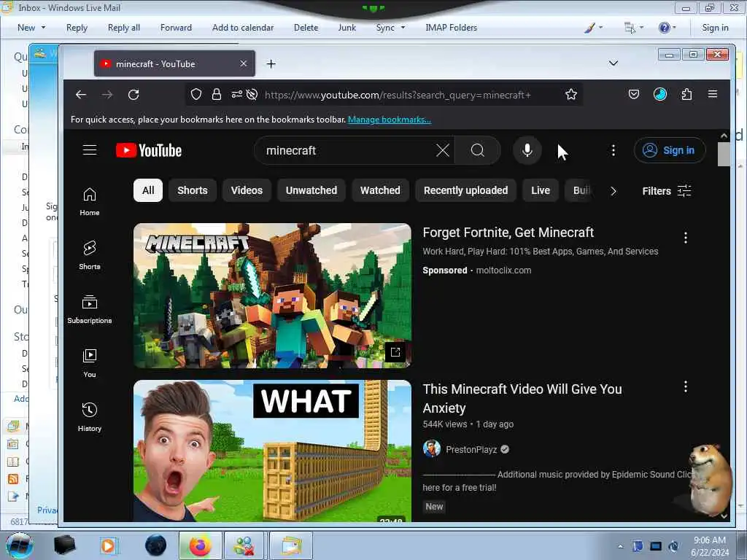747x560 pixels.
Task: Click the YouTube logo
Action: click(x=149, y=150)
